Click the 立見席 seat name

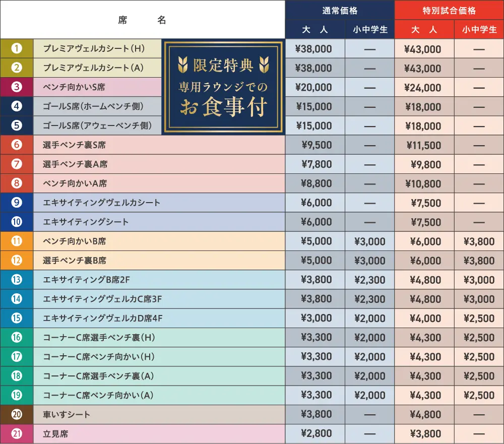pos(55,433)
